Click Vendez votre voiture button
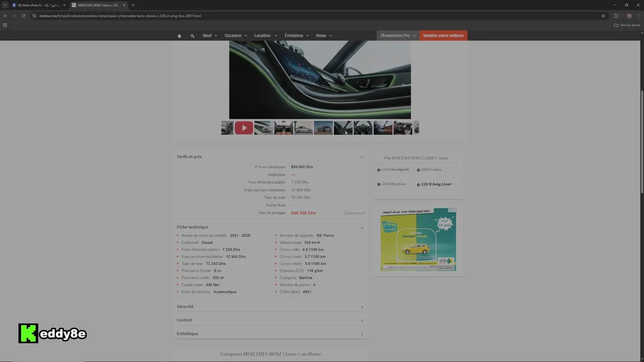This screenshot has width=644, height=362. point(443,36)
